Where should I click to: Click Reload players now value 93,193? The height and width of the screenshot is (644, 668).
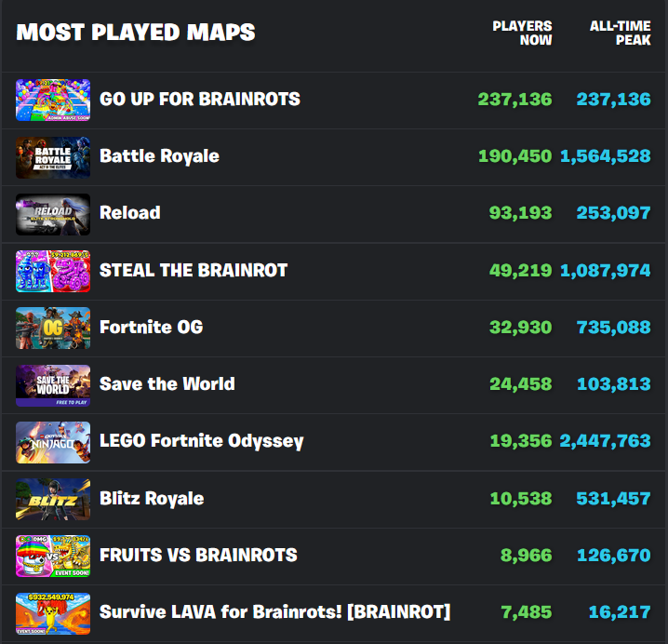521,213
